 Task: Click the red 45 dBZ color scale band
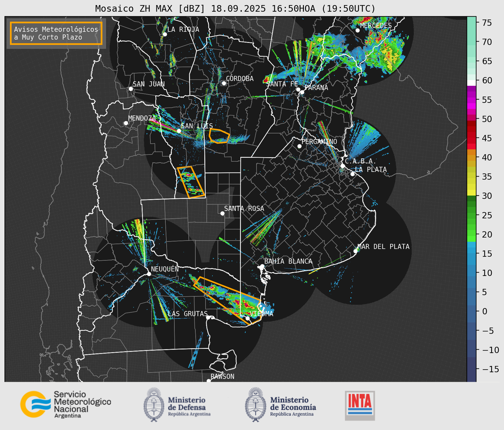[471, 138]
